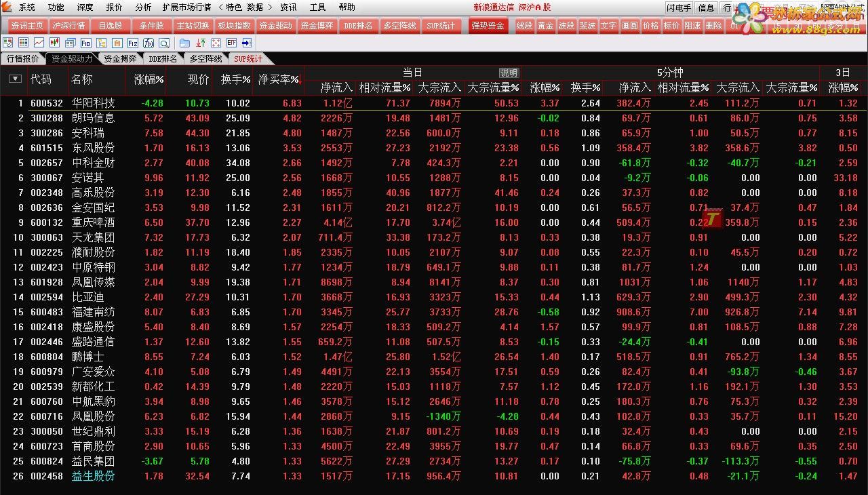
Task: Select the 华阳科技 stock row name
Action: click(x=93, y=103)
